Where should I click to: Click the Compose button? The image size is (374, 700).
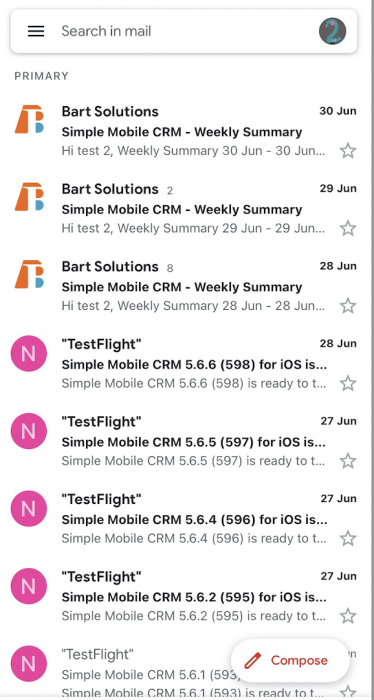pos(290,660)
